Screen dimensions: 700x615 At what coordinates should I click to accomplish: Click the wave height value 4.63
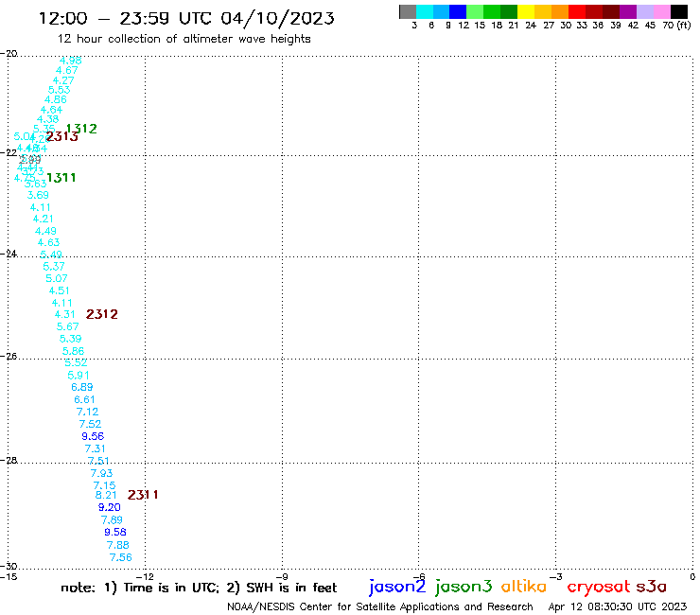tap(48, 242)
